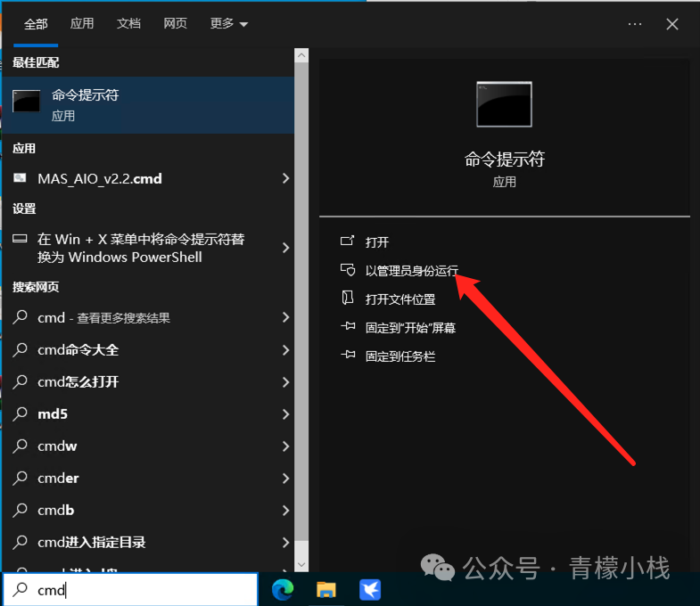This screenshot has width=700, height=606.
Task: Expand the cmd怎么打开 arrow
Action: [x=285, y=382]
